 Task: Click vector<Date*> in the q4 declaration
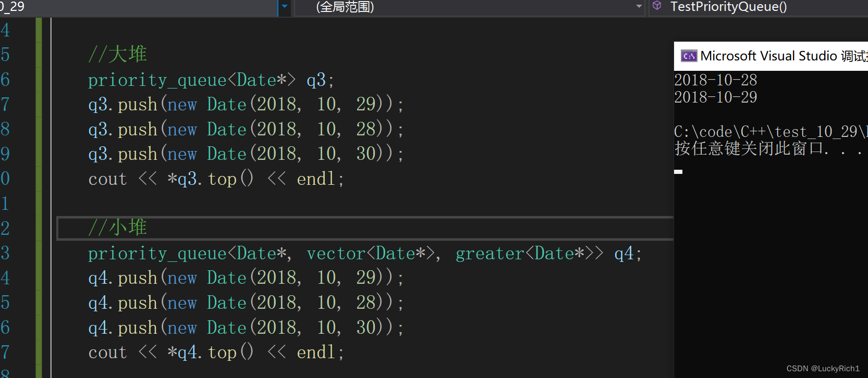[371, 254]
